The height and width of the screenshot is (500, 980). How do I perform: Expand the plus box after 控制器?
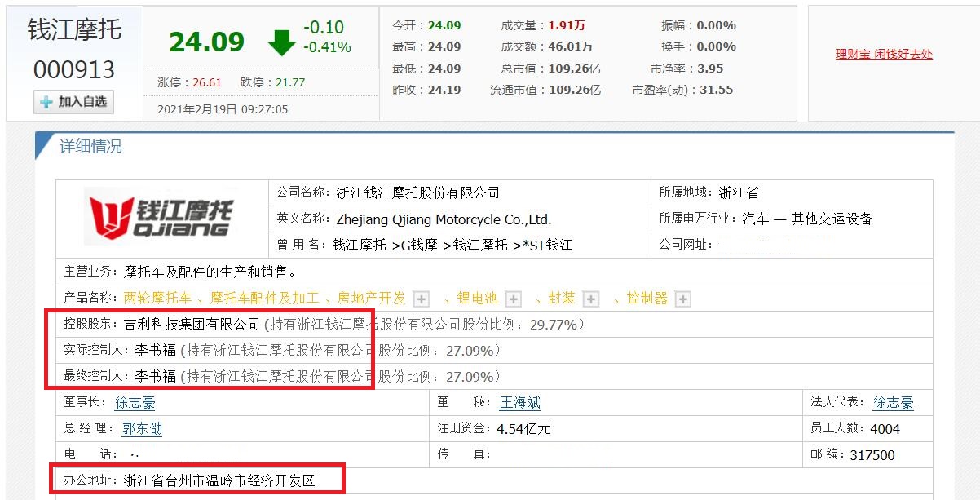(x=683, y=299)
